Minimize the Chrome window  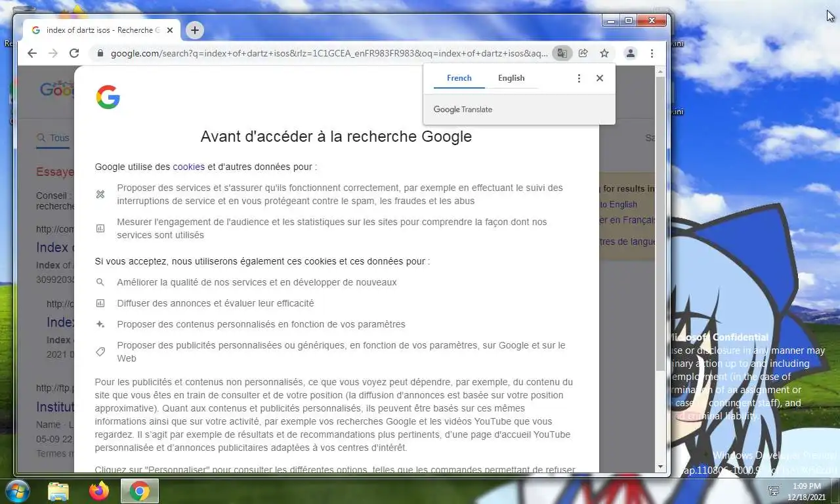coord(611,21)
